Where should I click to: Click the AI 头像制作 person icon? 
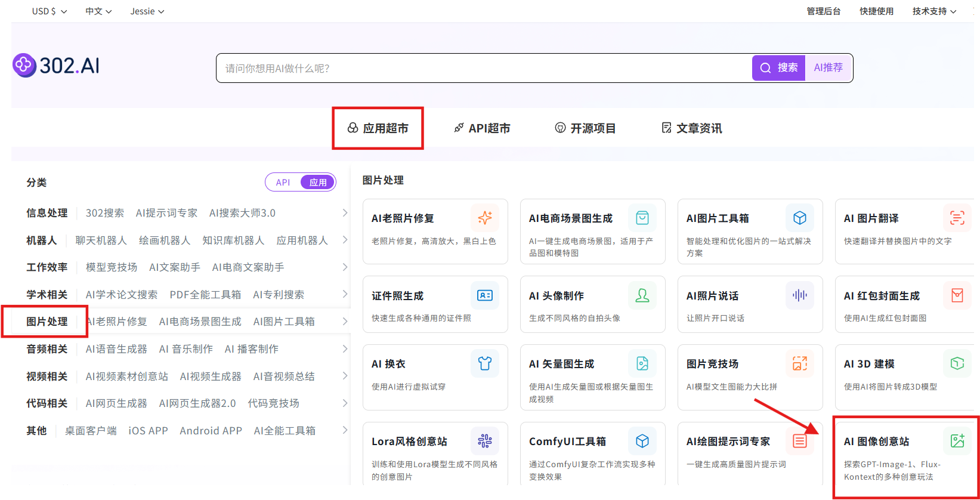[642, 295]
